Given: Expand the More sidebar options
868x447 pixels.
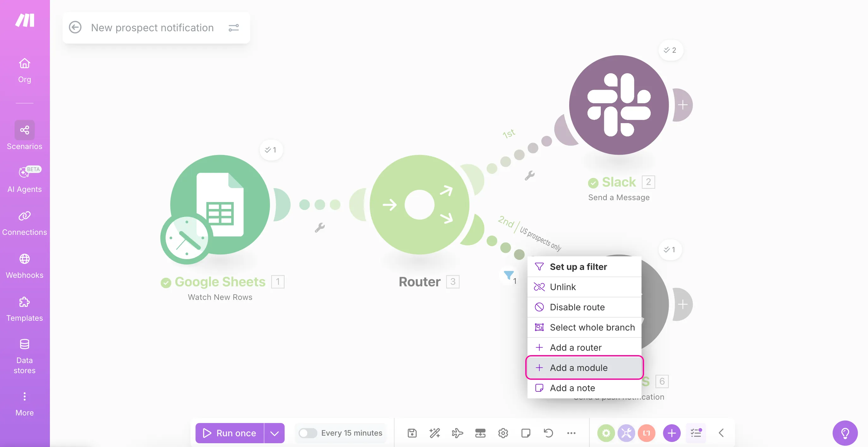Looking at the screenshot, I should (x=25, y=404).
